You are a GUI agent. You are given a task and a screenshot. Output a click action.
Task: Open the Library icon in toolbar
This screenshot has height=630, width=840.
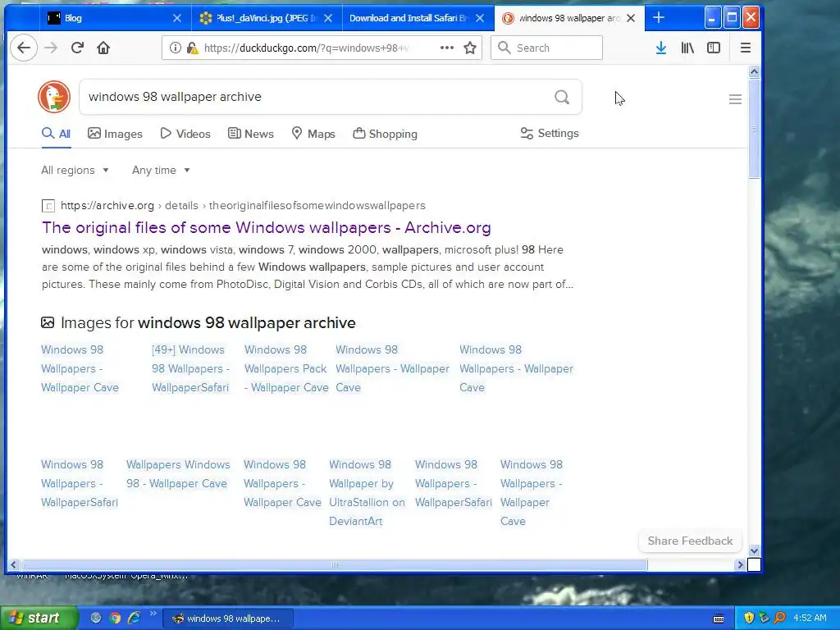[x=687, y=48]
